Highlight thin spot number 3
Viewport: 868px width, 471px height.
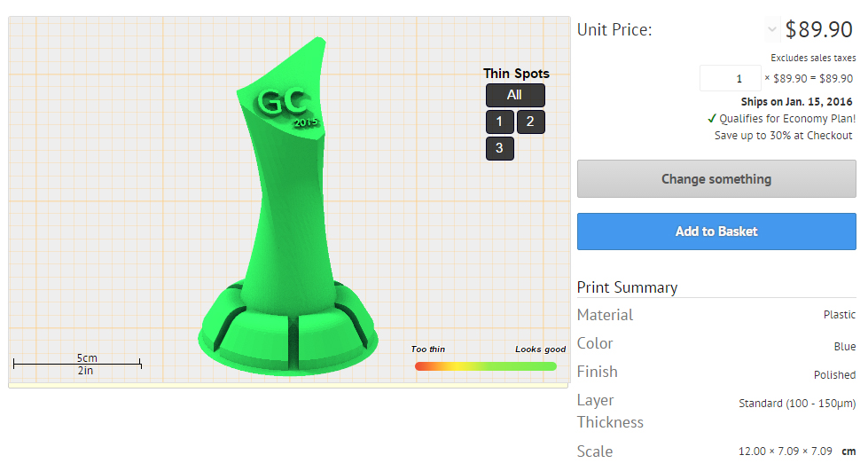[x=499, y=148]
